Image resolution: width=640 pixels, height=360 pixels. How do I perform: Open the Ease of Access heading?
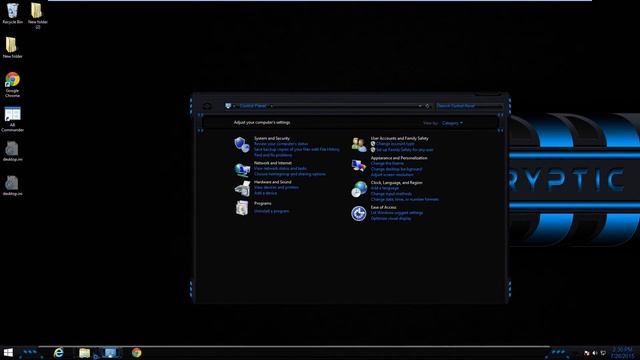click(383, 207)
